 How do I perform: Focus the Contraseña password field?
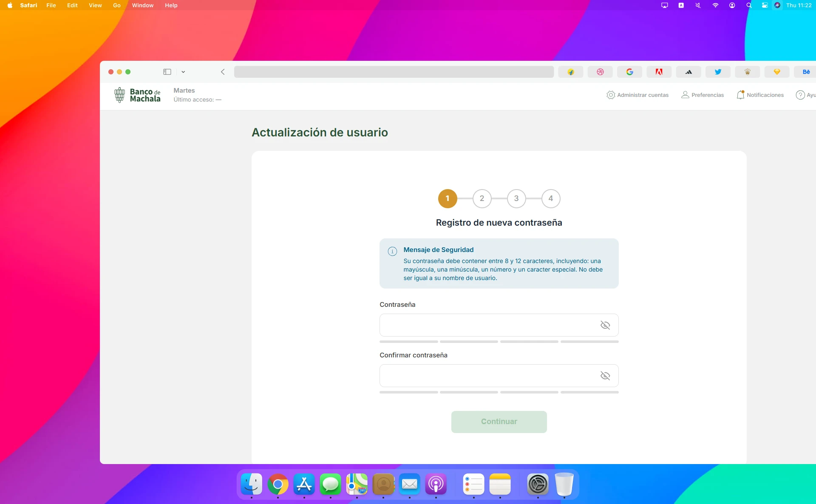coord(499,325)
